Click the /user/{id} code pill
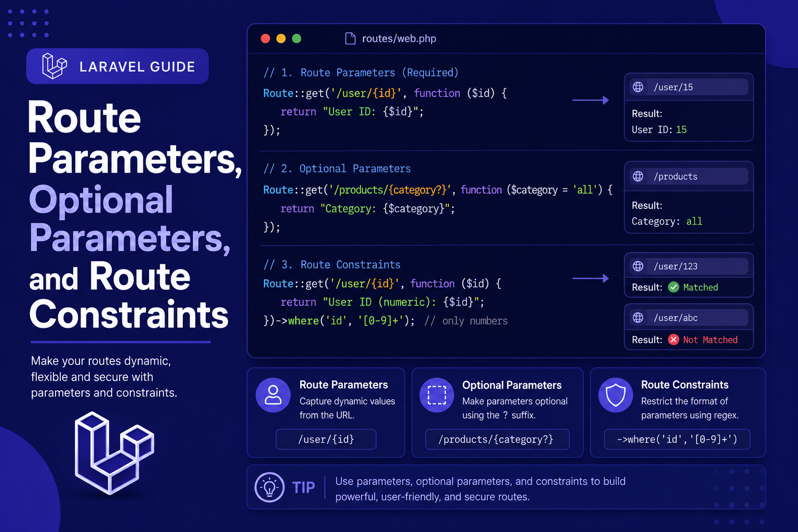 [x=326, y=440]
